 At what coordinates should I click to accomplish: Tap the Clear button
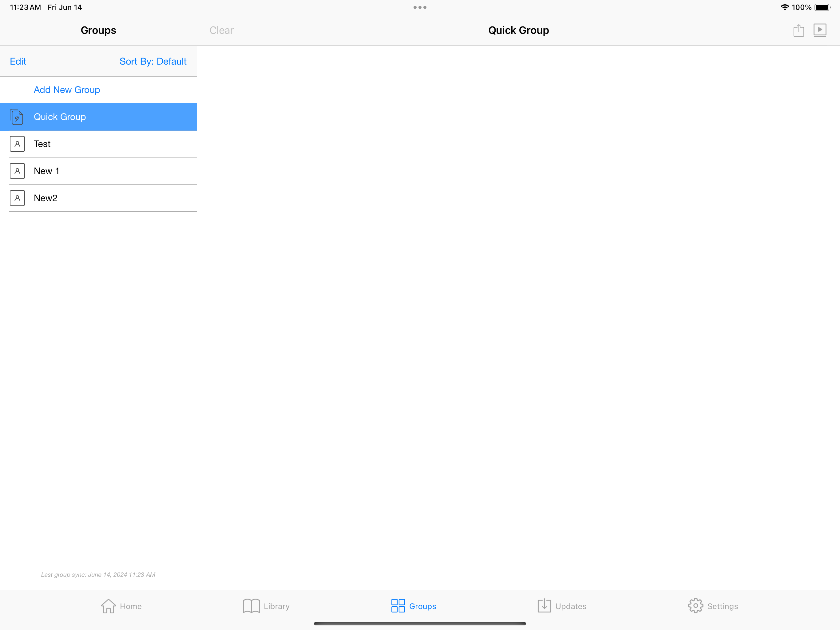[x=221, y=30]
